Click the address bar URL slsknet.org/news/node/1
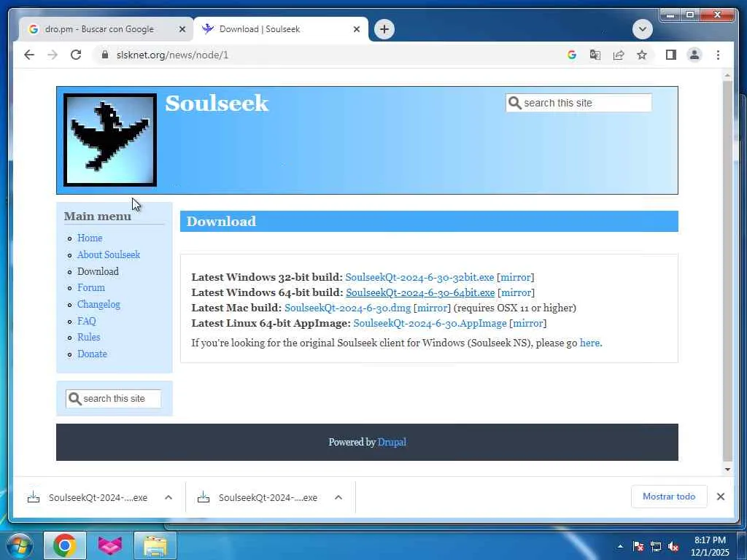 coord(172,55)
